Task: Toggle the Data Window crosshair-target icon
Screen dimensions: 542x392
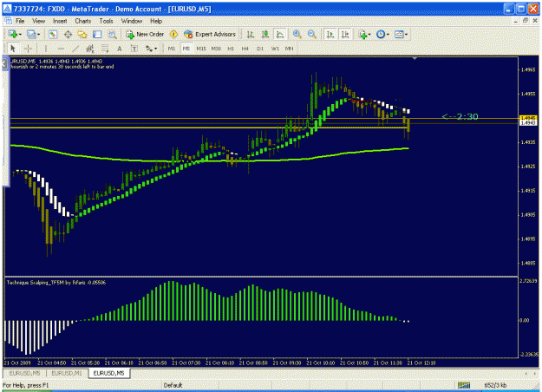Action: [x=68, y=34]
